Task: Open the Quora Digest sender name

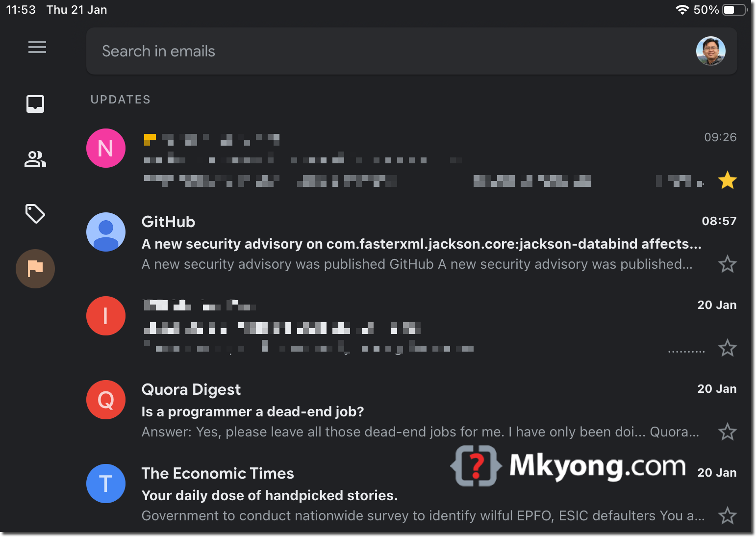Action: (191, 389)
